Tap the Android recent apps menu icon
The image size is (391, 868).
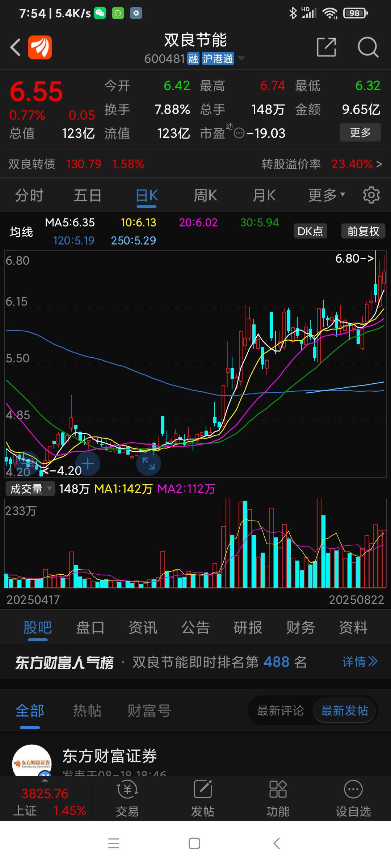click(x=114, y=843)
